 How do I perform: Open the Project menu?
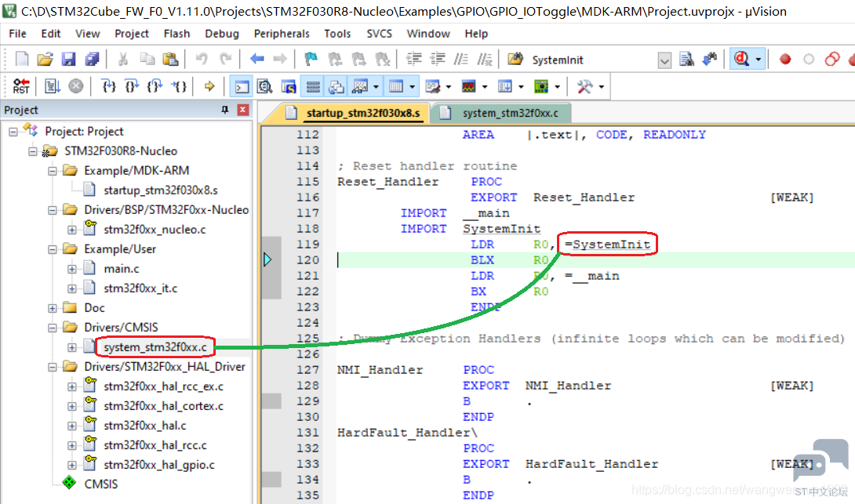(132, 33)
